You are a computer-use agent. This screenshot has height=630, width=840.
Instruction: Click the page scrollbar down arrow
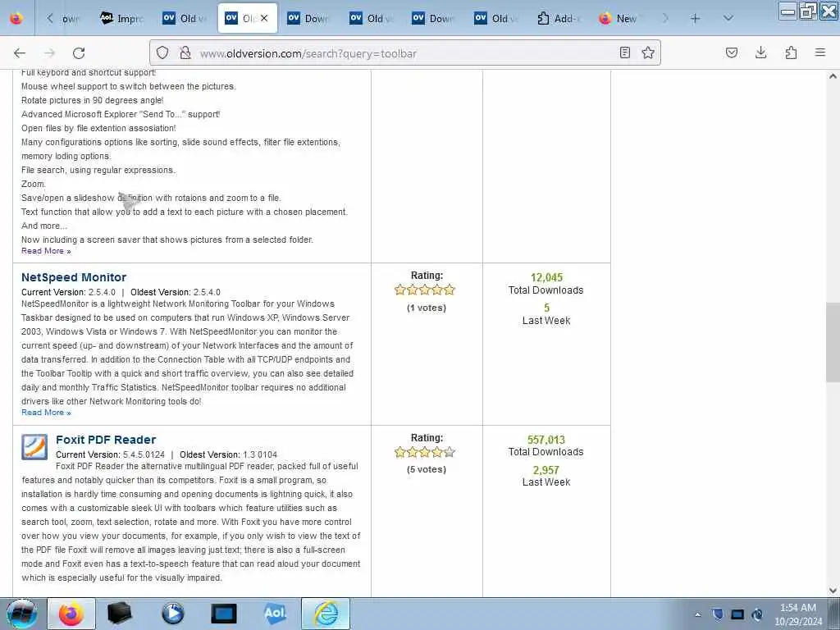point(833,591)
